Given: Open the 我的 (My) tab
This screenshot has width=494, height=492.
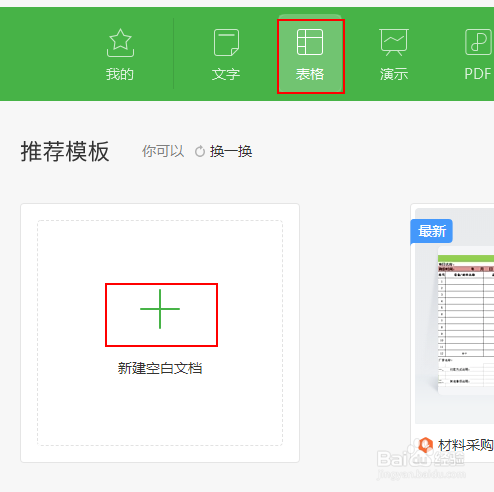Looking at the screenshot, I should 120,54.
